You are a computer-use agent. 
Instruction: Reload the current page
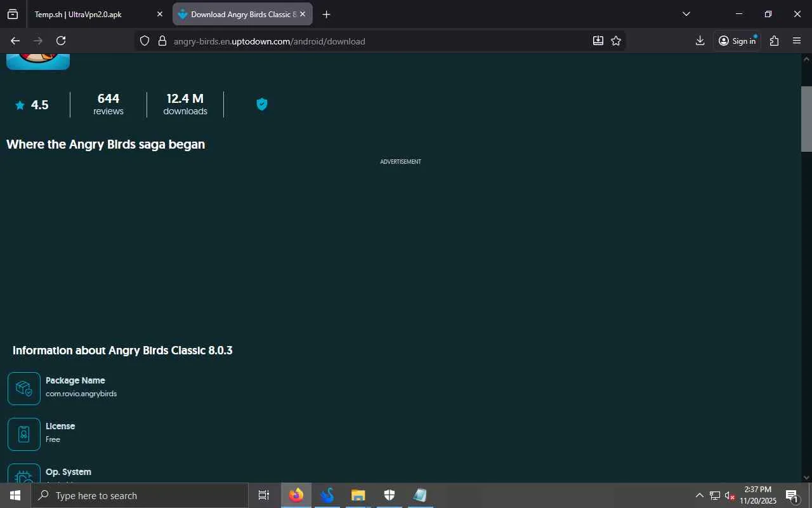[x=61, y=41]
